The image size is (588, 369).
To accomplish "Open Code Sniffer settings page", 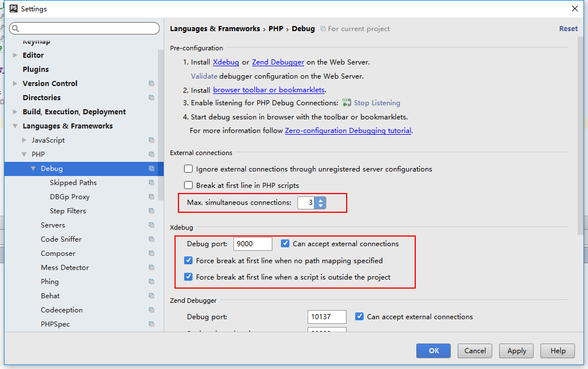I will 61,239.
